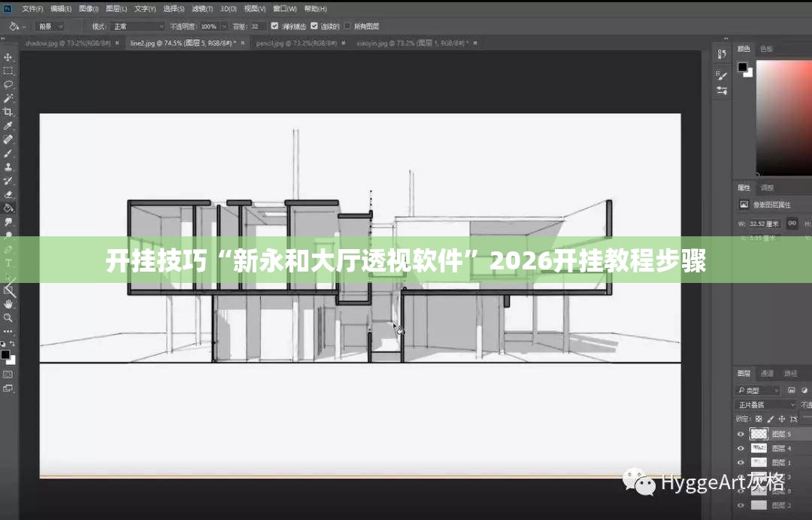Viewport: 812px width, 520px height.
Task: Toggle Quick Mask mode
Action: click(x=8, y=374)
